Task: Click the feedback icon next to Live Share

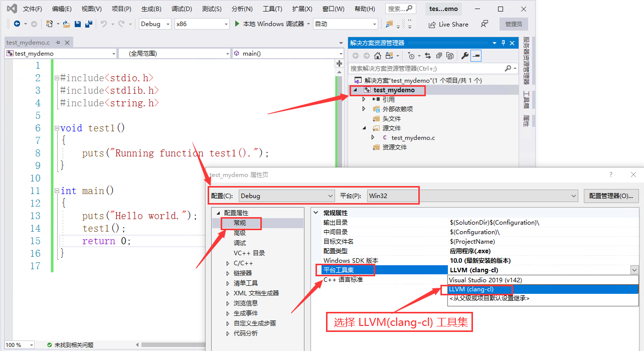Action: point(484,24)
